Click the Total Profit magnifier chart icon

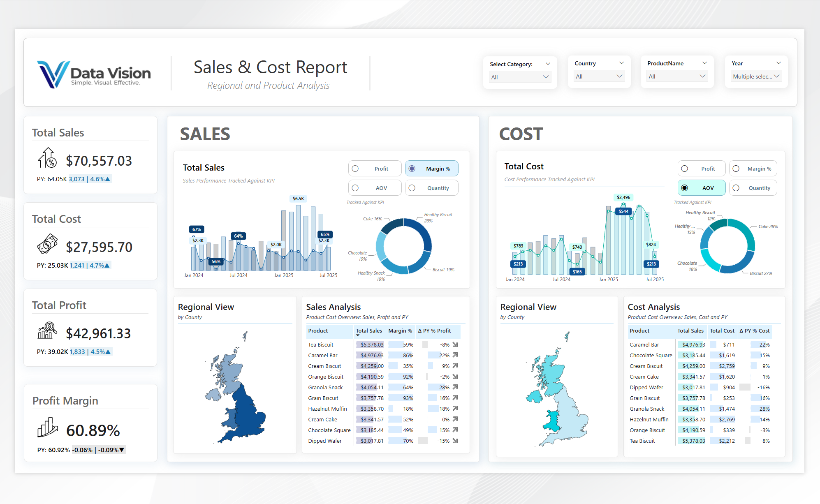tap(47, 331)
